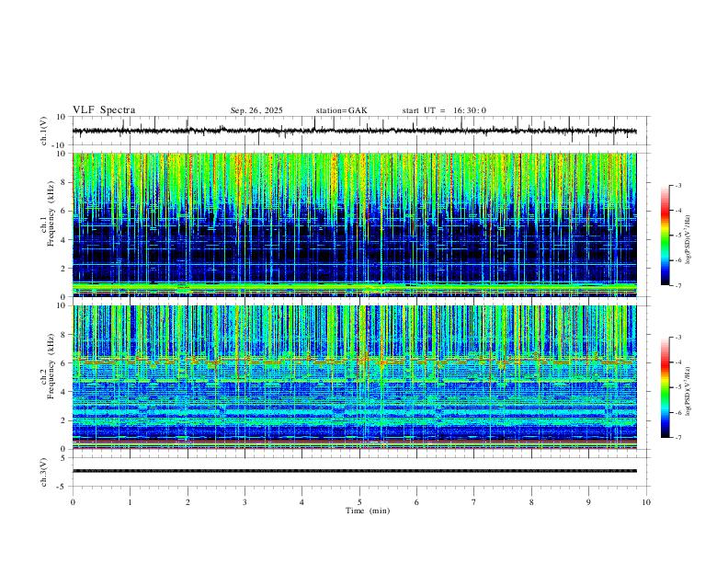The width and height of the screenshot is (728, 563).
Task: Click the ch.1 PSD color bar
Action: (x=665, y=236)
